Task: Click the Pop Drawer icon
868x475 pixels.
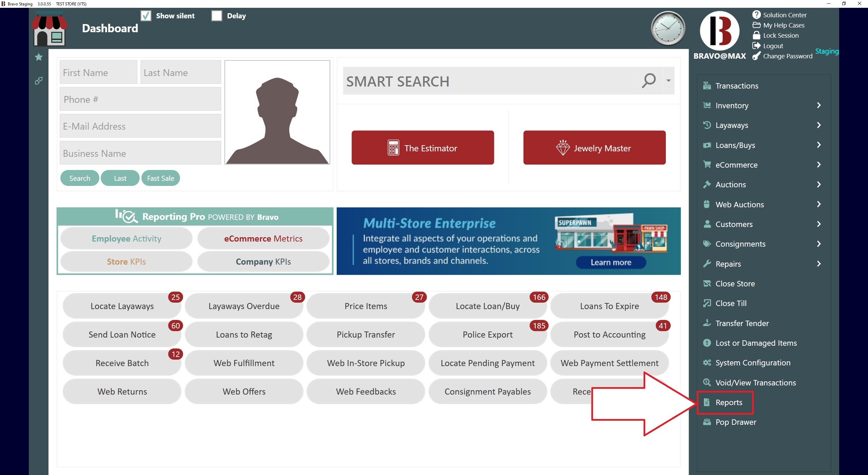Action: pos(707,422)
